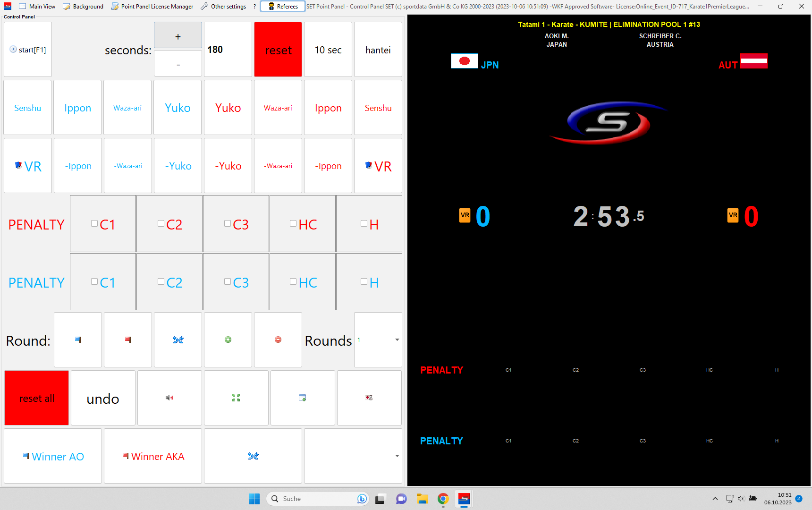
Task: Open Task View in taskbar
Action: pos(380,499)
